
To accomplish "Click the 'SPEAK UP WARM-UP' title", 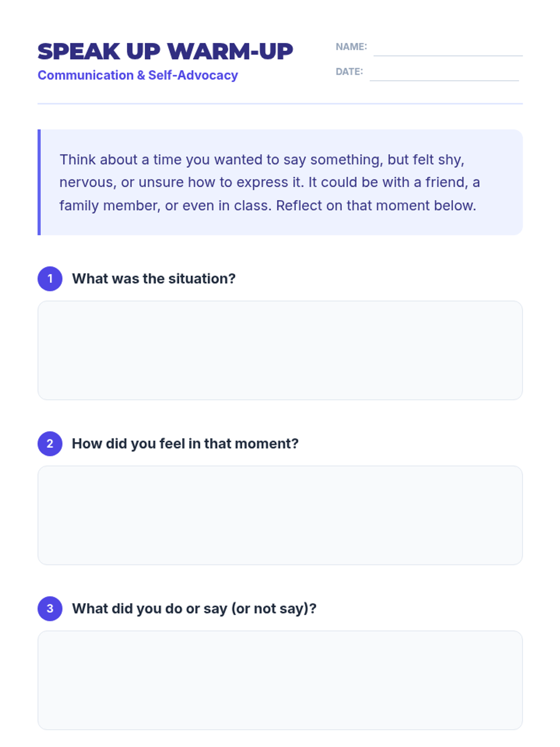I will (x=165, y=51).
